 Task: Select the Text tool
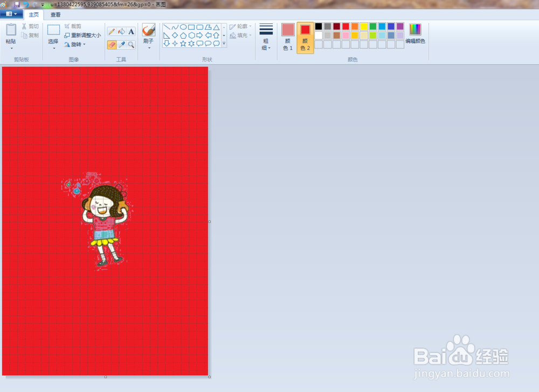131,32
